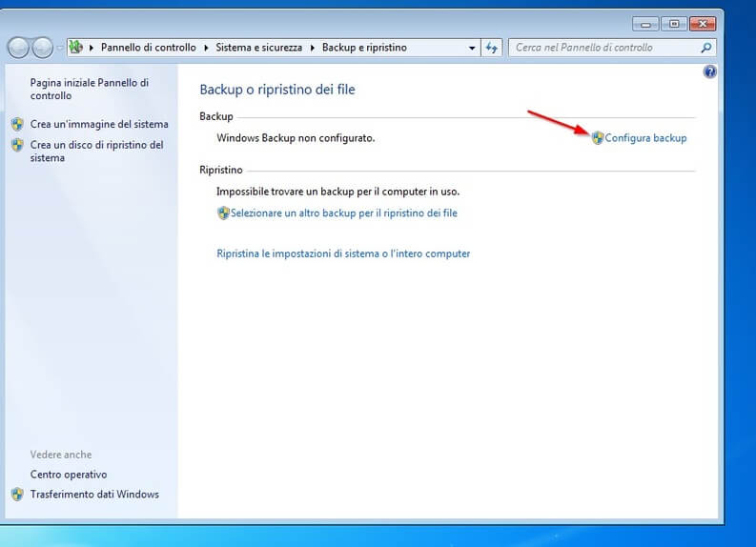Click the Back navigation button
756x547 pixels.
[x=18, y=48]
